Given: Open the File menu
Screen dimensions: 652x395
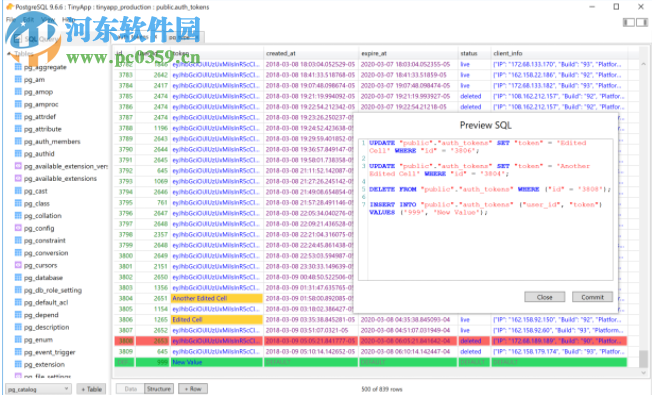Looking at the screenshot, I should (x=11, y=20).
